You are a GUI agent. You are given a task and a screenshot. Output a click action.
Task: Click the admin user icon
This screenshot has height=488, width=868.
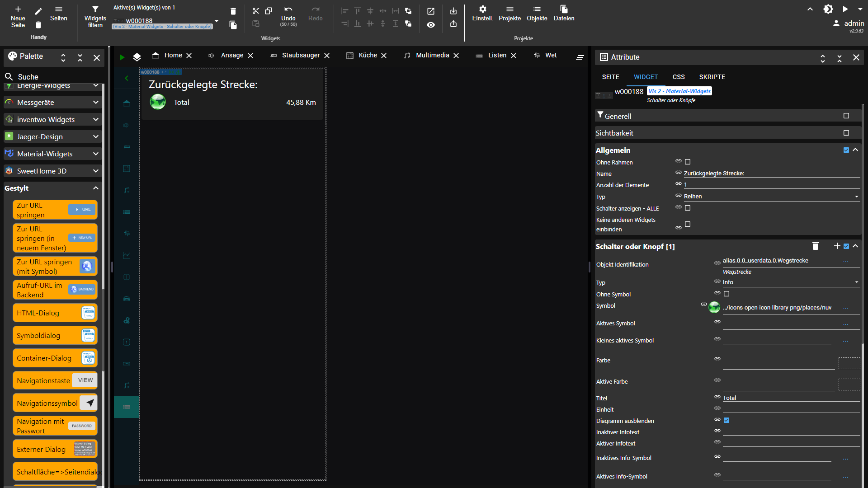pos(836,23)
